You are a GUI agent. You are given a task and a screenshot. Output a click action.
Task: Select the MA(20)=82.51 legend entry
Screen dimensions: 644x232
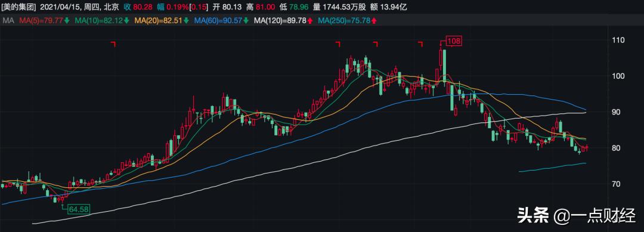[157, 20]
